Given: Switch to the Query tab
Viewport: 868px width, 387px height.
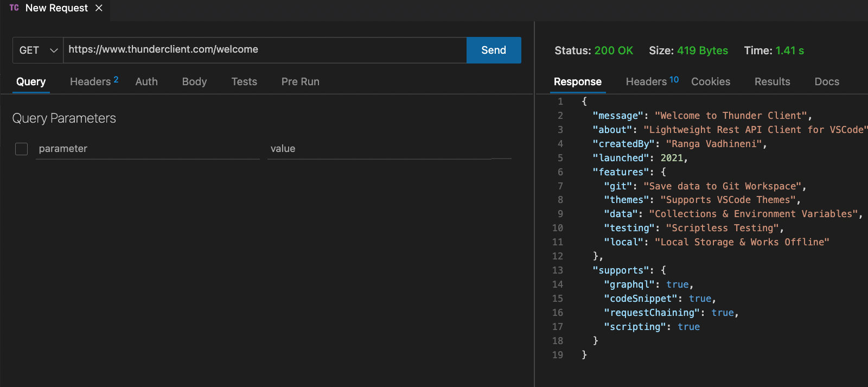Looking at the screenshot, I should (31, 81).
